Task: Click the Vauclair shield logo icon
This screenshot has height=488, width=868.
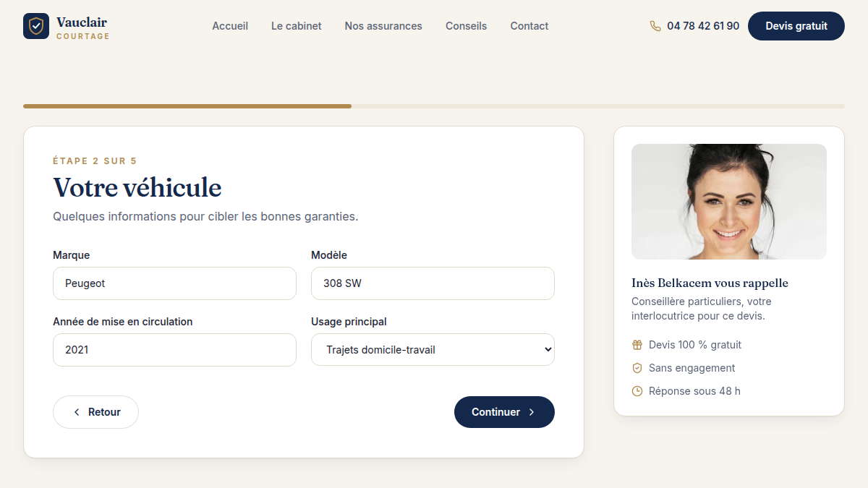Action: tap(36, 26)
